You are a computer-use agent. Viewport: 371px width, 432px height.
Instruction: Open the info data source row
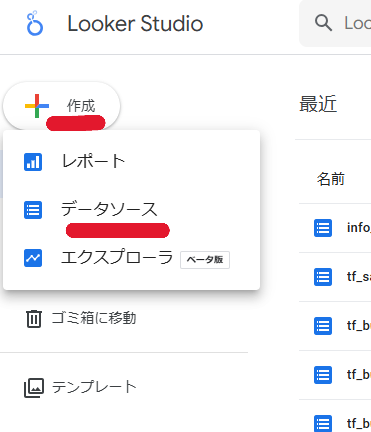335,228
